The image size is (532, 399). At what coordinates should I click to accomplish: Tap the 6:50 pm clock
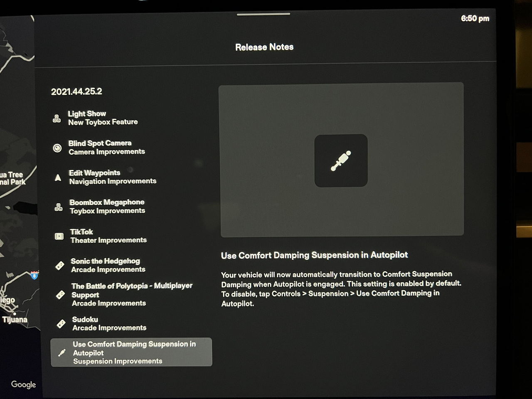475,18
